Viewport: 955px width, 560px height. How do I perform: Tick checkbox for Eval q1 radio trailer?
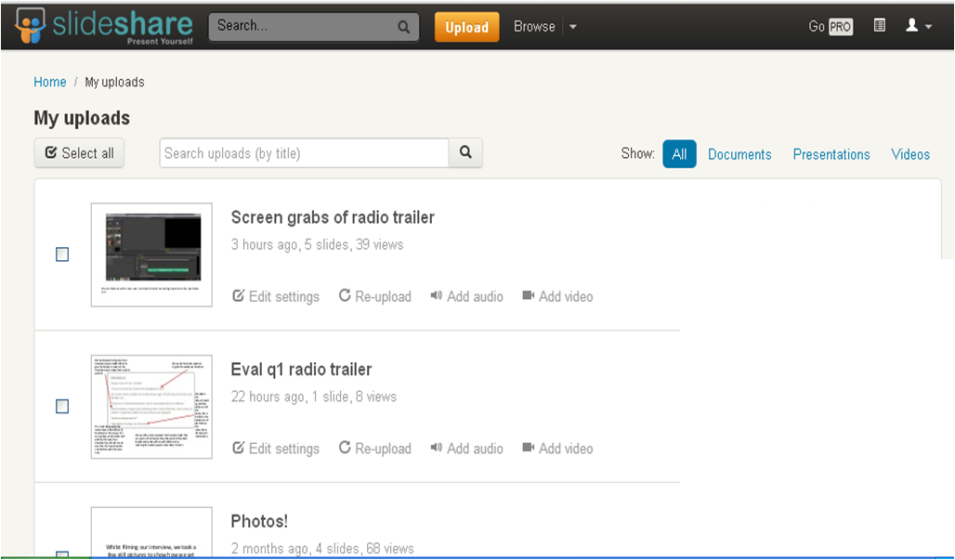click(x=62, y=407)
